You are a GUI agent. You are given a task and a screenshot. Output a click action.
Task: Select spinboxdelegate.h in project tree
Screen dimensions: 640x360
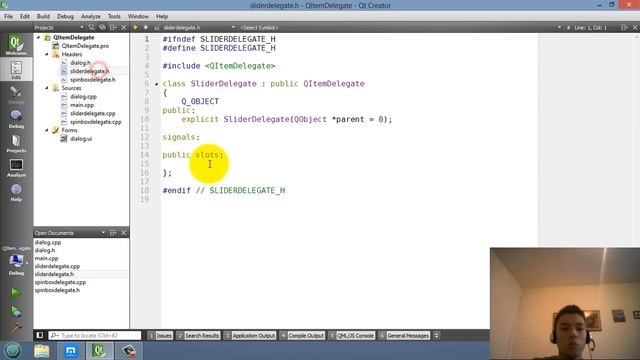[93, 80]
